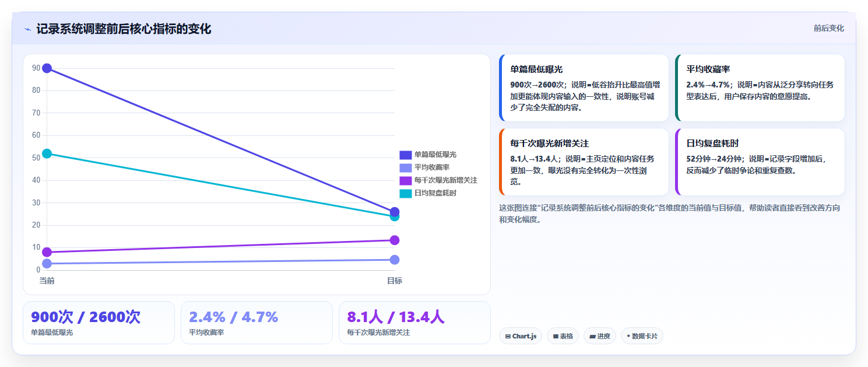Click the Chart.js tag chip

coord(521,336)
